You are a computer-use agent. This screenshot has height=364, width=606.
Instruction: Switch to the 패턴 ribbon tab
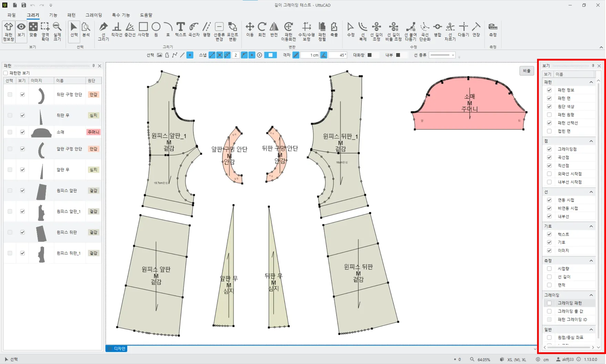[71, 15]
